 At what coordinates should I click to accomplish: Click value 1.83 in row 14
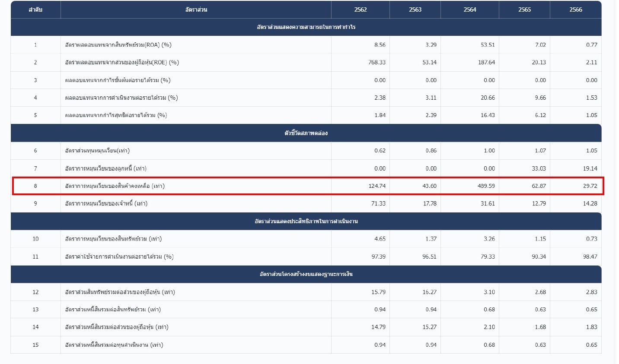592,327
